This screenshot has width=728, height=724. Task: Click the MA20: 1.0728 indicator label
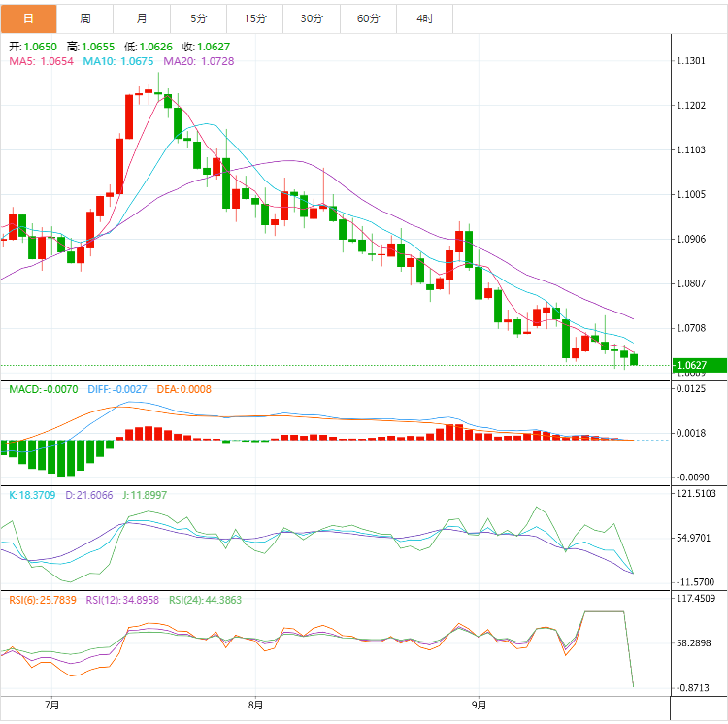pos(199,61)
